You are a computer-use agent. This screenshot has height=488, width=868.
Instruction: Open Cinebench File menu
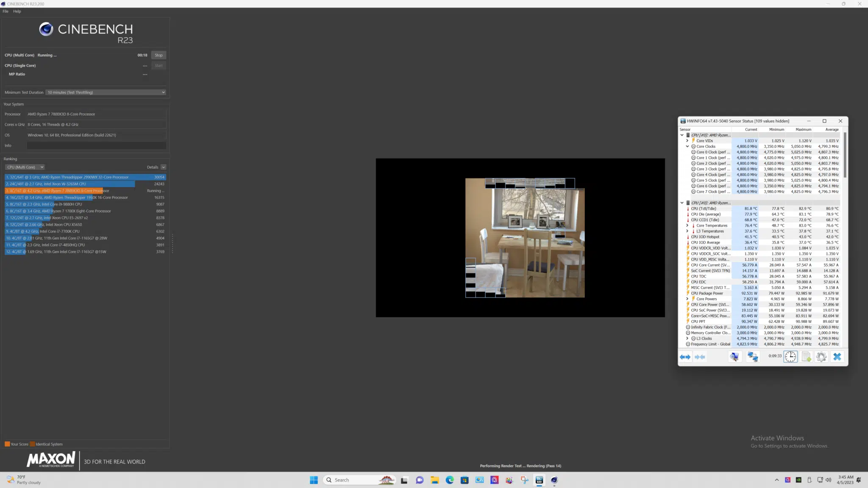point(6,11)
